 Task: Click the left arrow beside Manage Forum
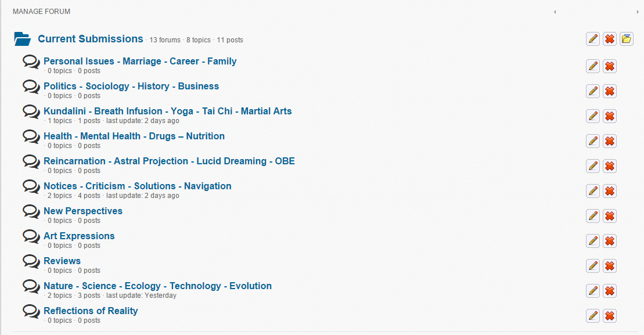coord(555,12)
